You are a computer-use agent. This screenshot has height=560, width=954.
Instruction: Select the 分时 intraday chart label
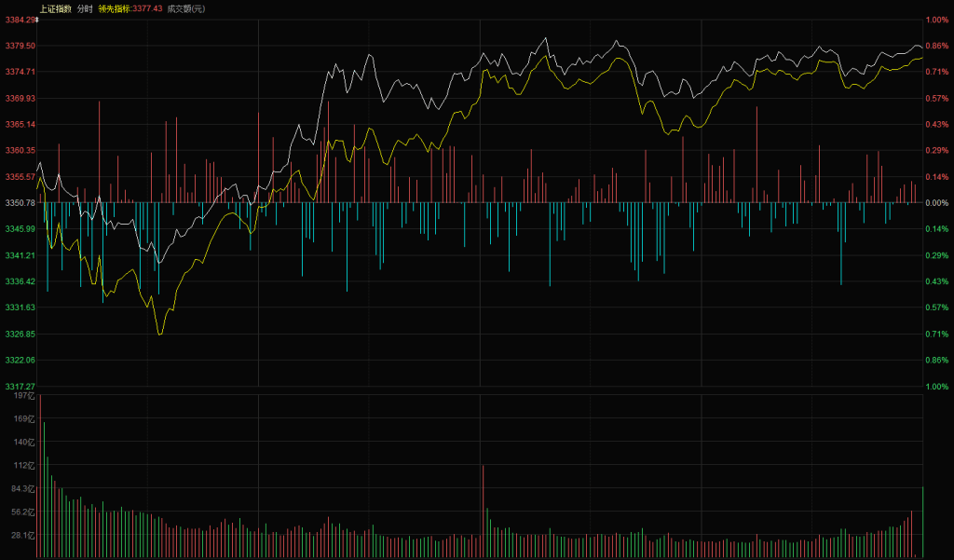(85, 8)
